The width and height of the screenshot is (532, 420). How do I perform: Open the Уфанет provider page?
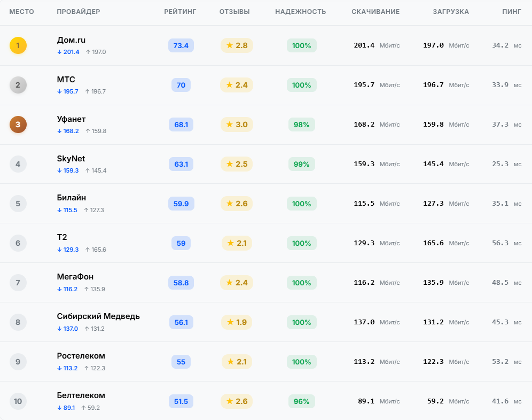pos(71,119)
